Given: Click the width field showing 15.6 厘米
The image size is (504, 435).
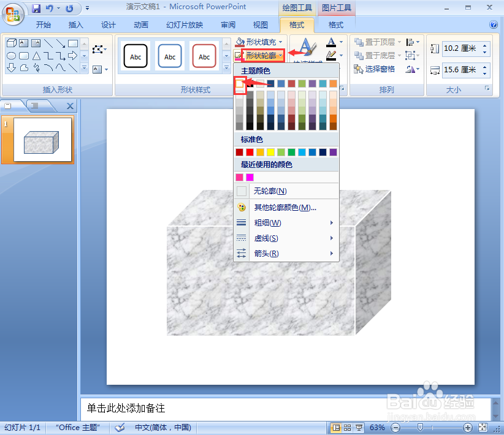Looking at the screenshot, I should coord(461,70).
